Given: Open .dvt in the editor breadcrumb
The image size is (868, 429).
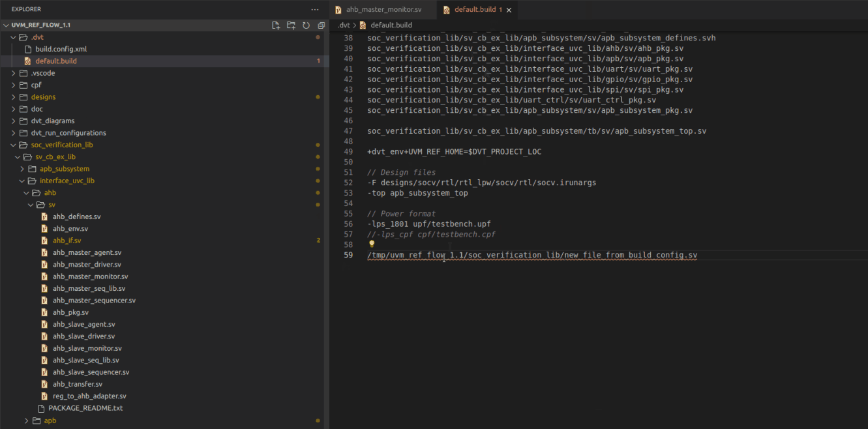Looking at the screenshot, I should coord(345,24).
